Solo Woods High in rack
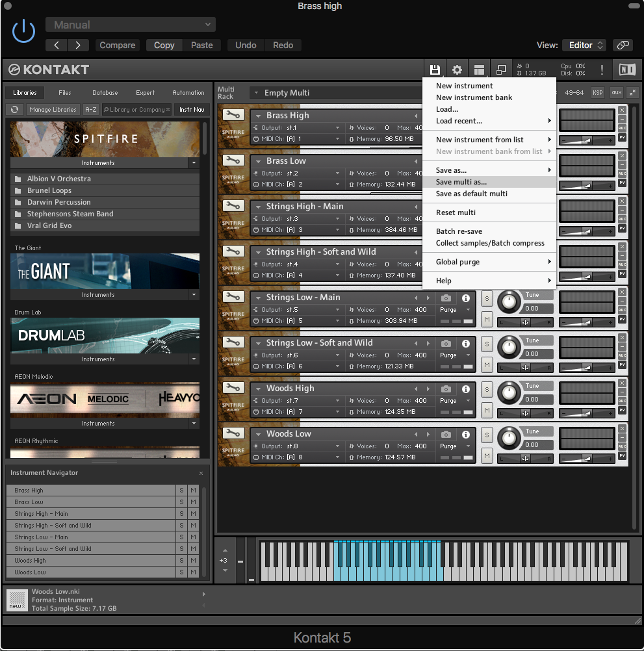The image size is (644, 651). (487, 389)
